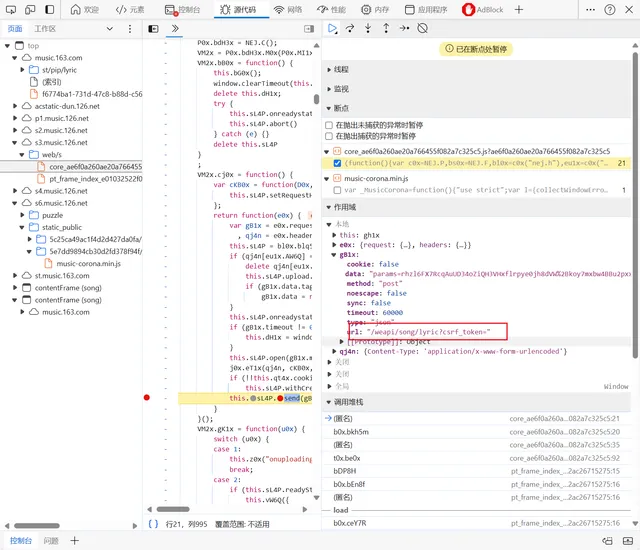Open the Application (应用程序) tab
The width and height of the screenshot is (640, 550).
426,9
